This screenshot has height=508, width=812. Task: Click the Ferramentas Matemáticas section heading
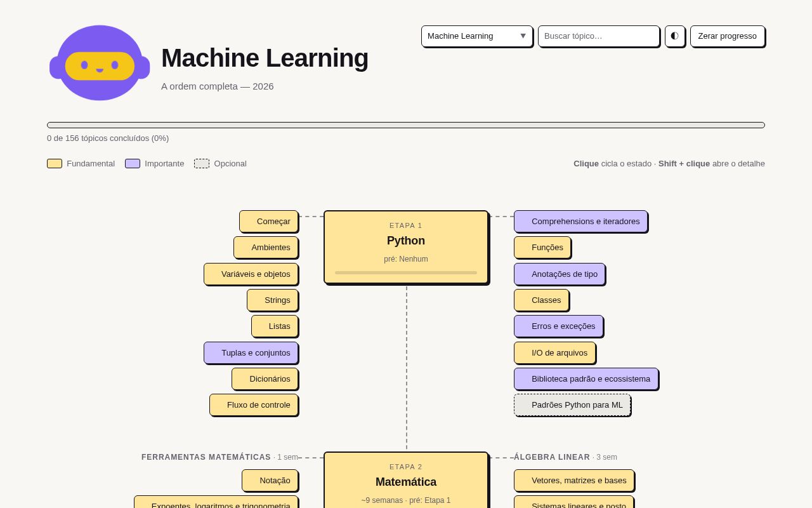pyautogui.click(x=206, y=457)
